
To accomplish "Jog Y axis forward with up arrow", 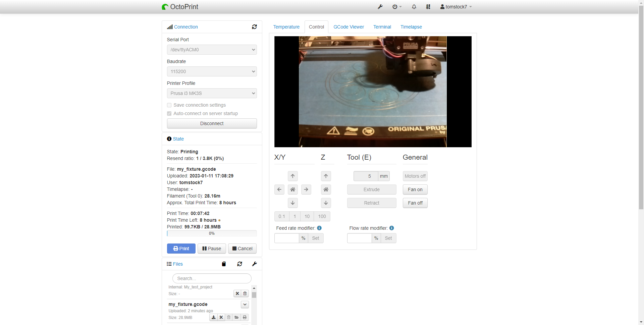I will tap(293, 176).
